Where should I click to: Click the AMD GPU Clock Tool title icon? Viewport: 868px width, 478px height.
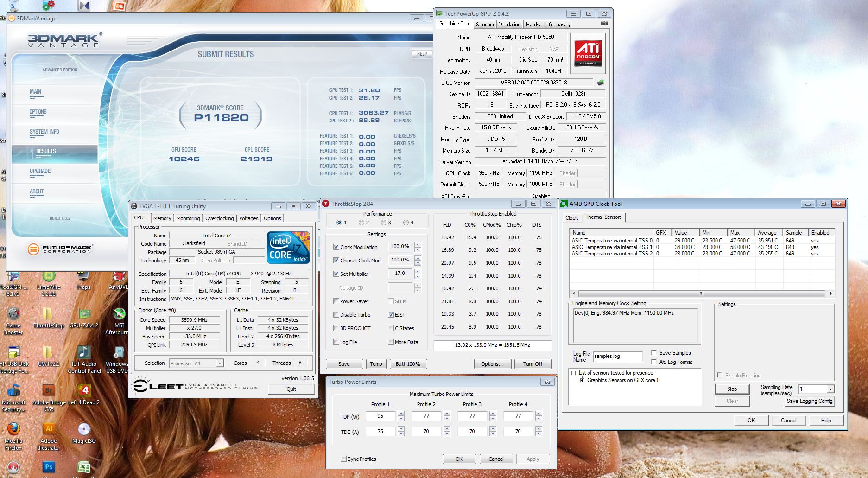tap(564, 204)
